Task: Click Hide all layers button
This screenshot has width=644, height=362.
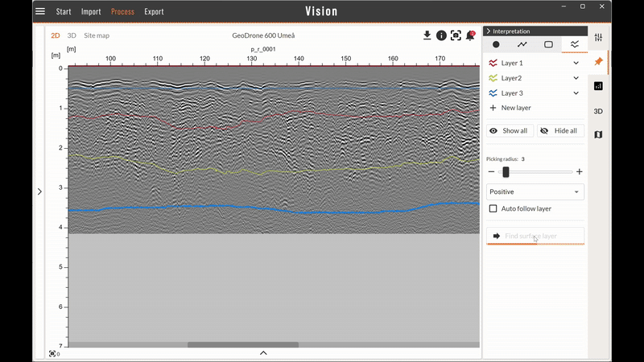Action: point(559,130)
